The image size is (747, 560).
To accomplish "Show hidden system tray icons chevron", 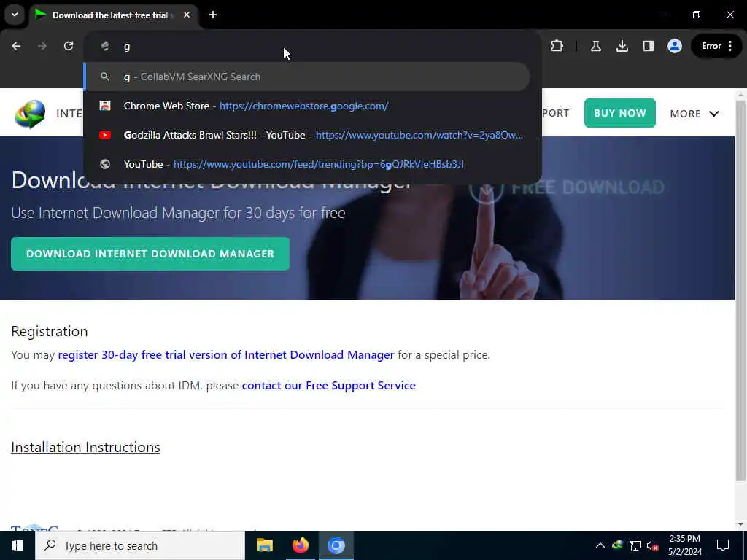I will coord(600,545).
